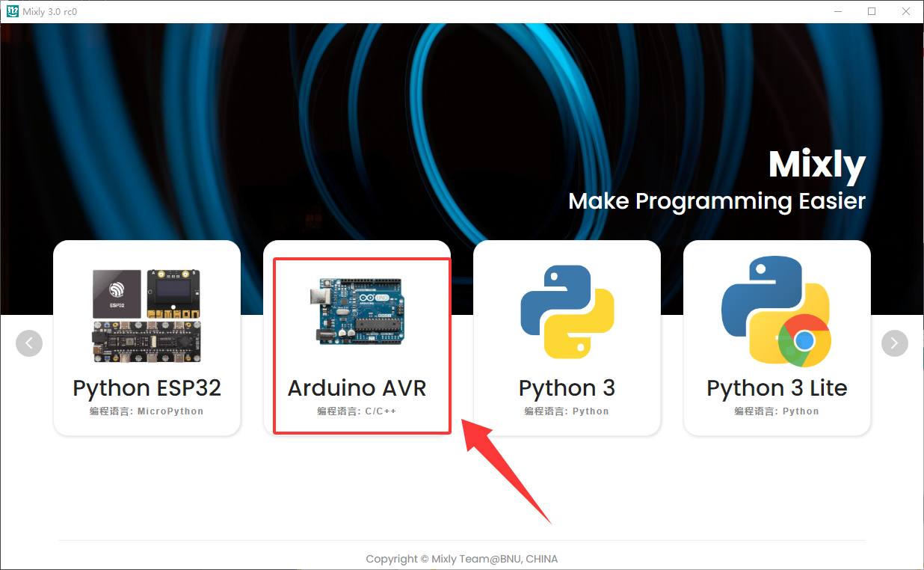The image size is (924, 570).
Task: Click the 'Mixly 3.0 rc0' window title
Action: point(49,11)
